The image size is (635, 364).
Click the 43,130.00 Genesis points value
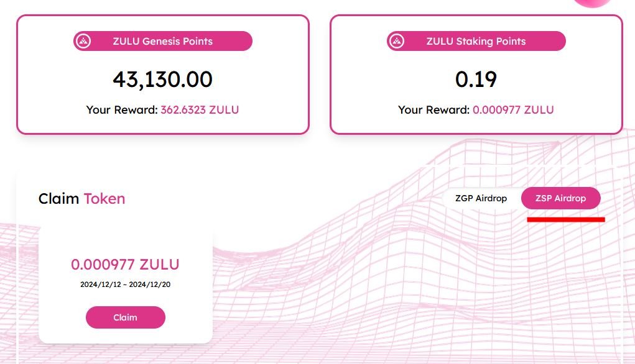(x=162, y=79)
